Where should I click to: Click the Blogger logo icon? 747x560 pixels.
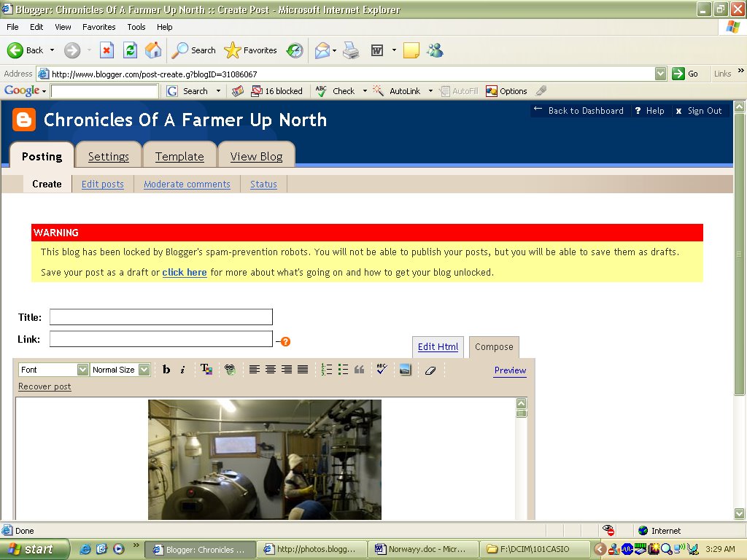pos(24,120)
